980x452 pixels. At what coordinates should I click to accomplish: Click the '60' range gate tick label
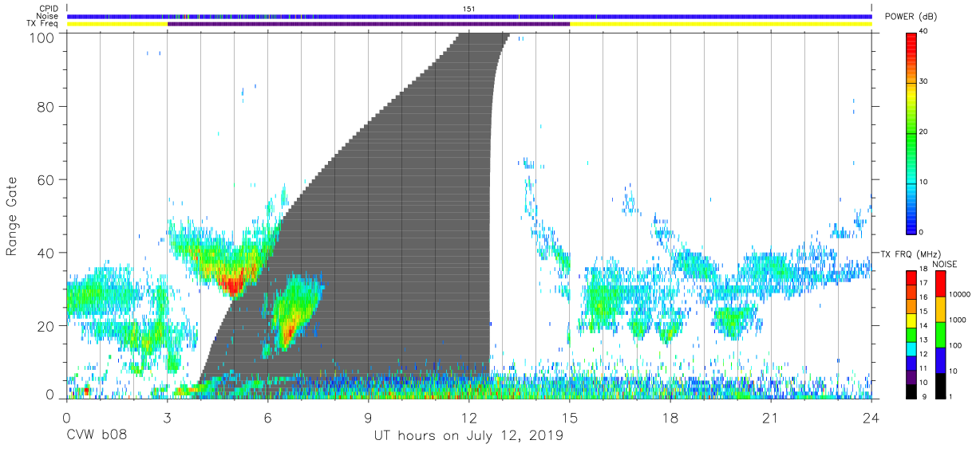pyautogui.click(x=47, y=179)
